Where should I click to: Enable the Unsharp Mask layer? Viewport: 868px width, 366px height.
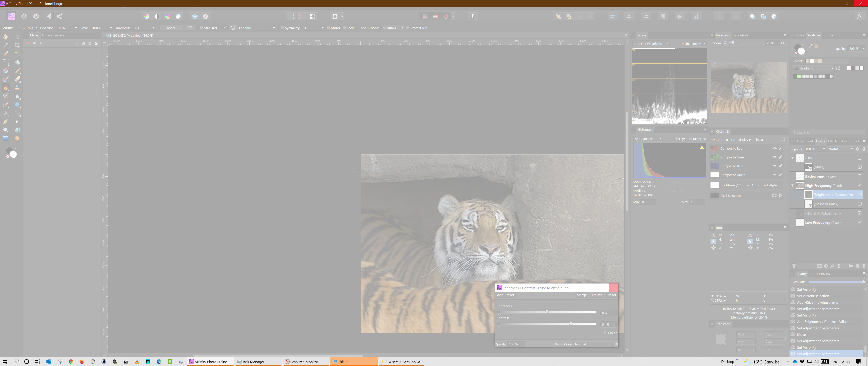click(x=860, y=204)
